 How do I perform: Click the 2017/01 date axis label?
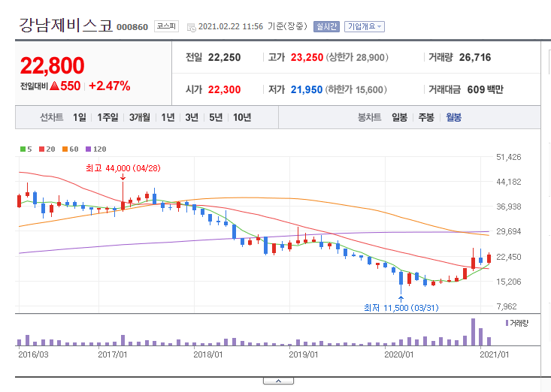point(113,354)
